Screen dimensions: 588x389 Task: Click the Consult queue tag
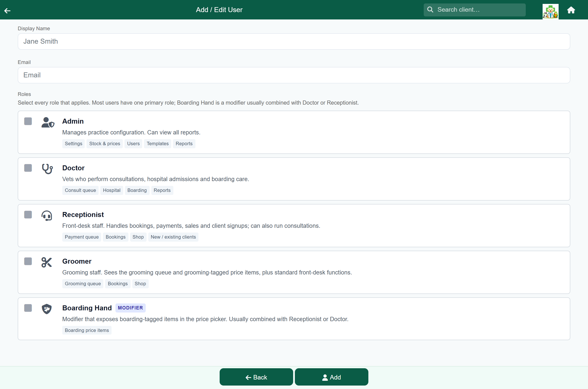point(80,190)
